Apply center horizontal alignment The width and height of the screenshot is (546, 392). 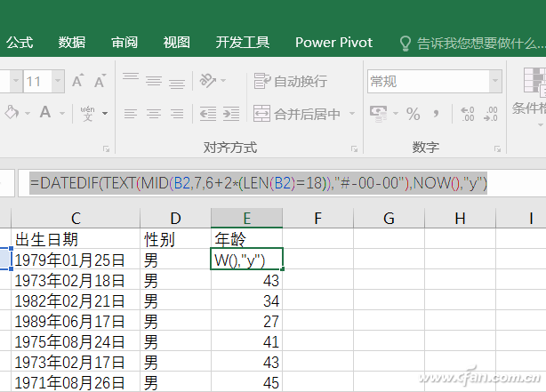[153, 114]
